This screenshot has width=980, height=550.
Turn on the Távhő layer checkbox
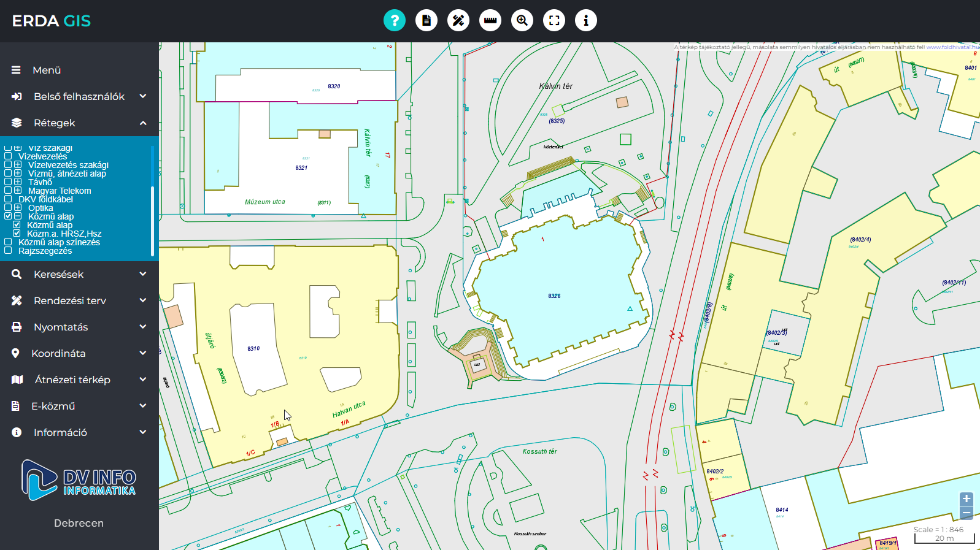coord(8,182)
